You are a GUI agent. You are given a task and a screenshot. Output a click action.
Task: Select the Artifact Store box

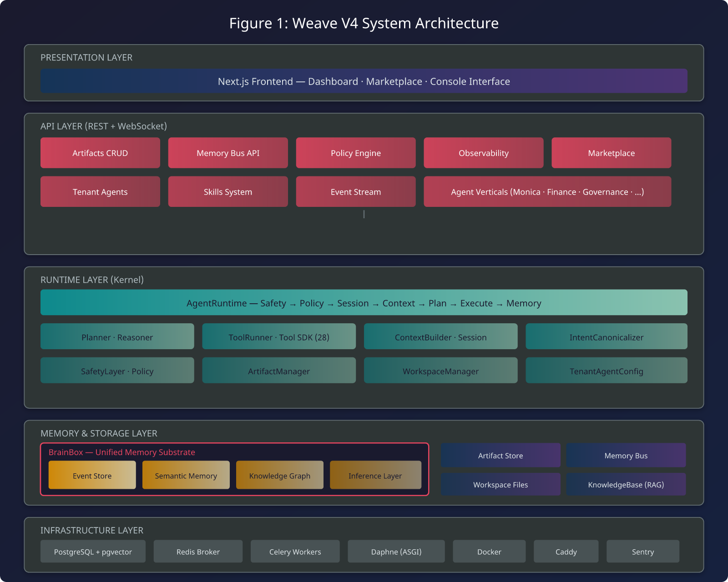[500, 455]
